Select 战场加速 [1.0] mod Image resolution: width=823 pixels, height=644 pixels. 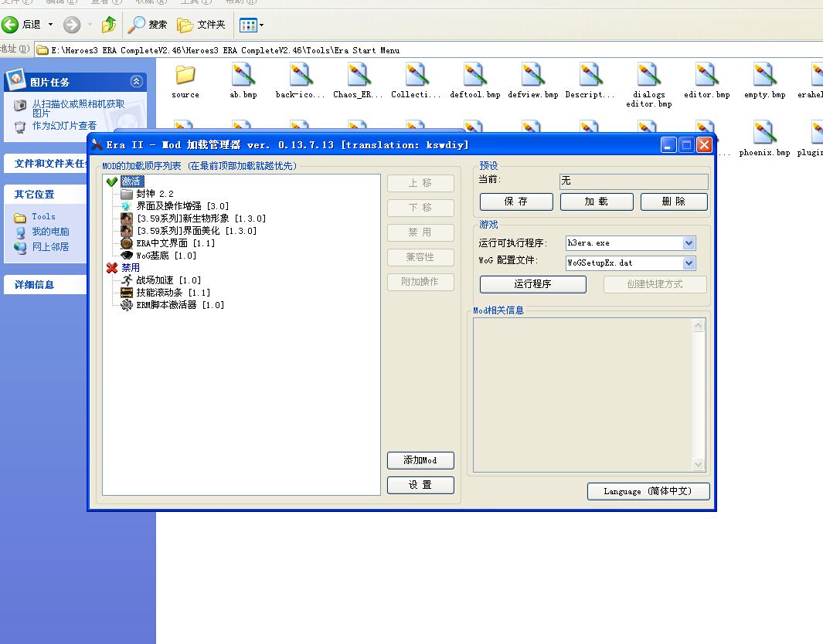pos(168,280)
